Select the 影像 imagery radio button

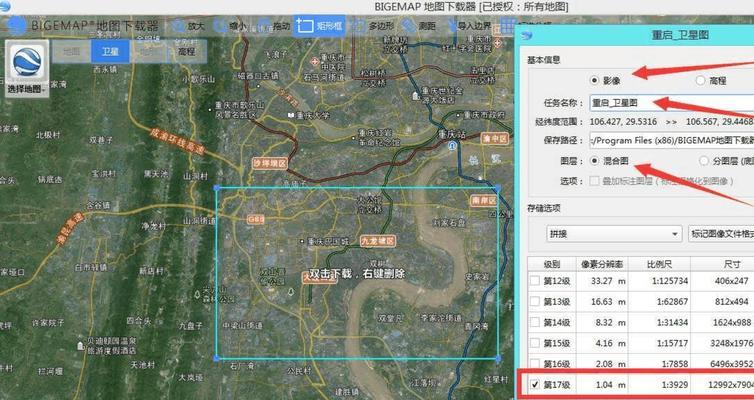click(595, 80)
